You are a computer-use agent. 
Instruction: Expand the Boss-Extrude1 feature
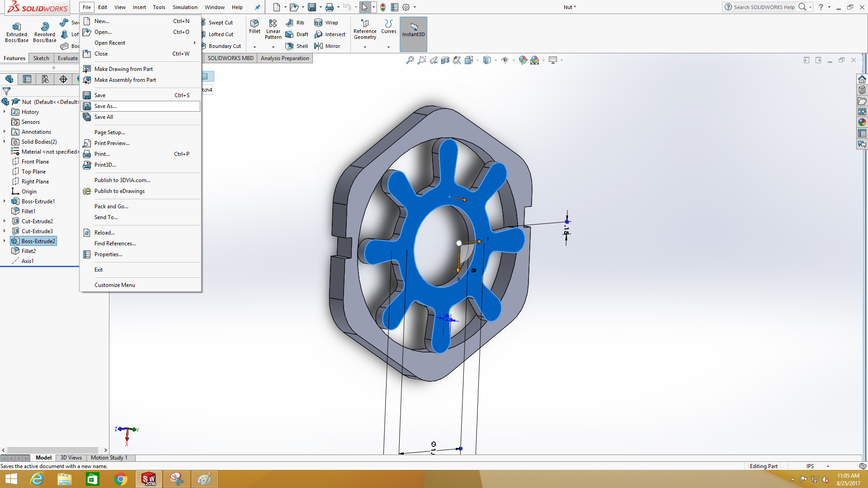[x=5, y=201]
